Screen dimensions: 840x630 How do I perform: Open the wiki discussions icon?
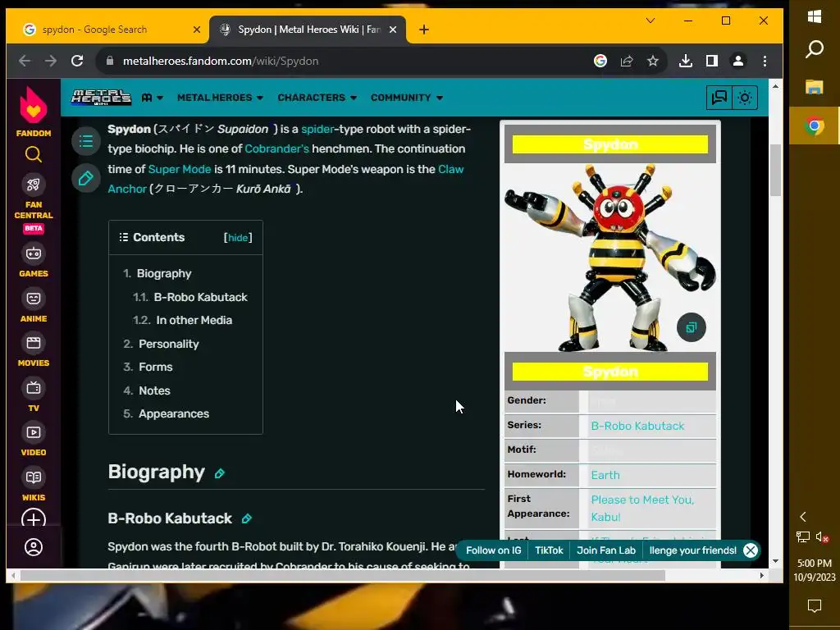coord(719,98)
